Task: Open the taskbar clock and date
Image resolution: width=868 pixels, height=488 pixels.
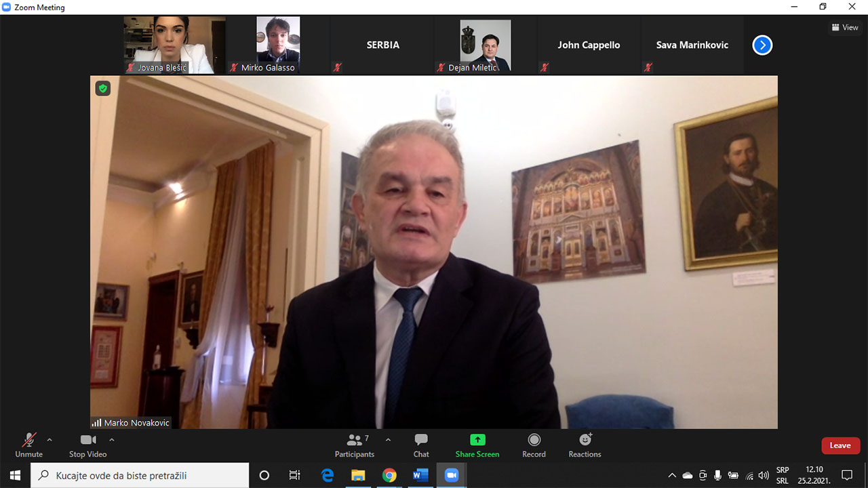Action: click(814, 475)
